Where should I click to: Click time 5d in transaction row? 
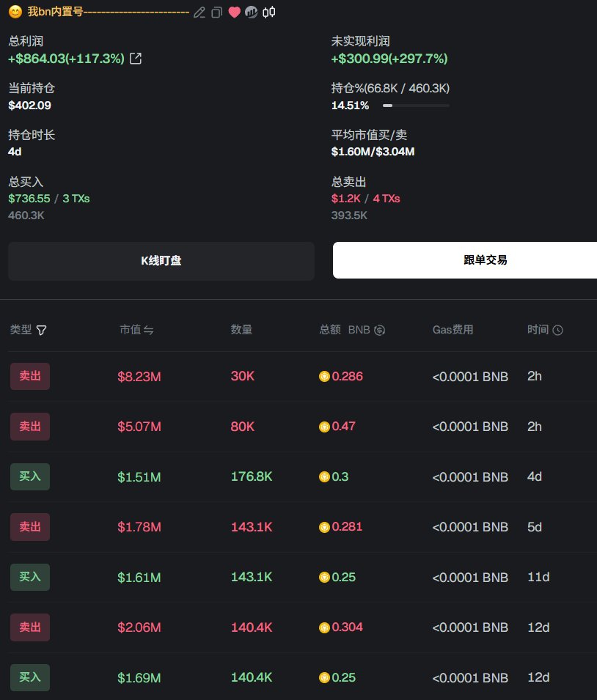click(535, 527)
